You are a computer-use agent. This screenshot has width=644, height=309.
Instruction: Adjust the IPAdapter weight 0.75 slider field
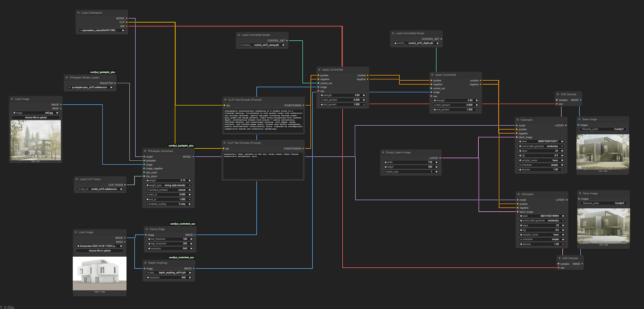pos(169,180)
